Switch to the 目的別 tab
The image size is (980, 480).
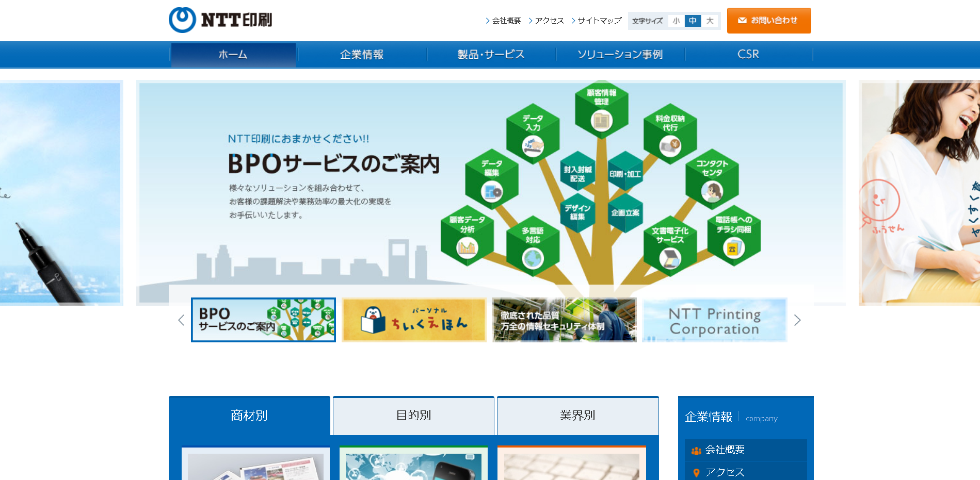point(413,416)
